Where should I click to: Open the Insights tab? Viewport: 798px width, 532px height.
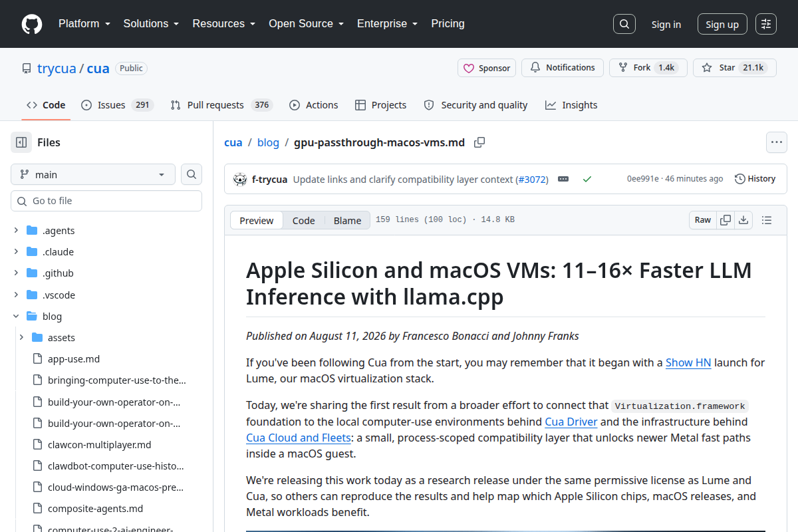pyautogui.click(x=571, y=105)
